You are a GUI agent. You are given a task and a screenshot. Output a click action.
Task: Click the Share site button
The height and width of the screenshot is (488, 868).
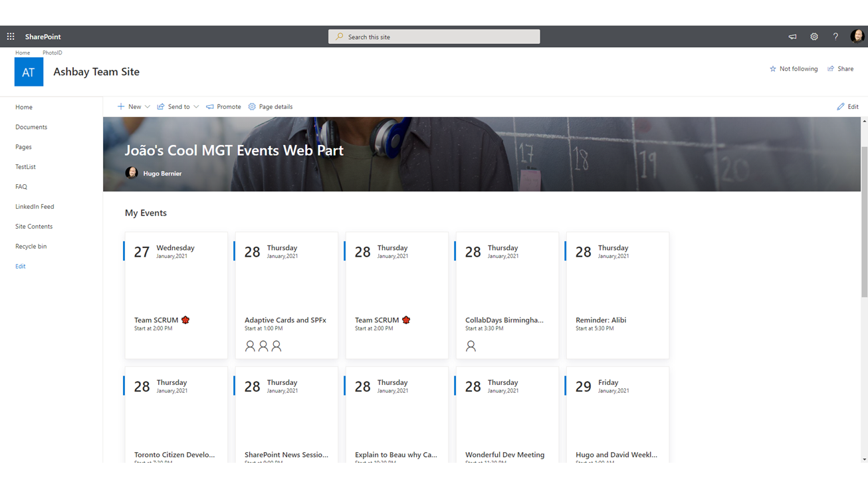click(x=841, y=68)
